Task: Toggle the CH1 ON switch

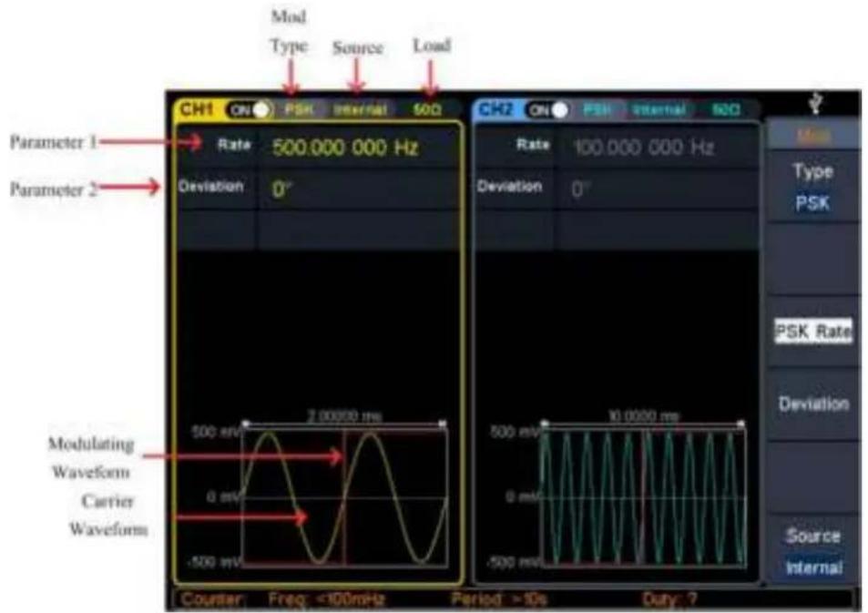Action: coord(248,109)
